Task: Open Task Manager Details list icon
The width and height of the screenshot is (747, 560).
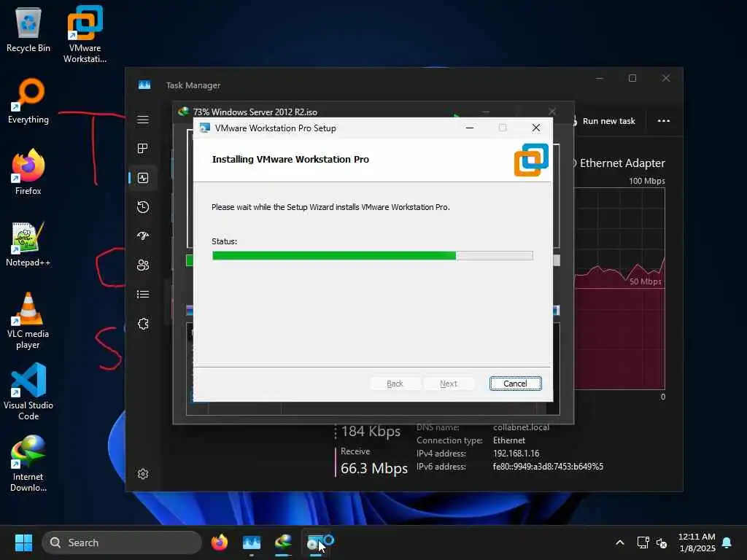Action: pos(143,295)
